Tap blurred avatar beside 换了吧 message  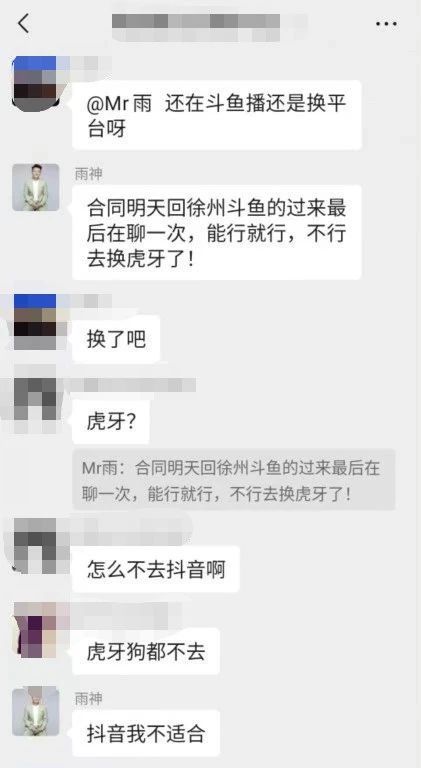35,321
